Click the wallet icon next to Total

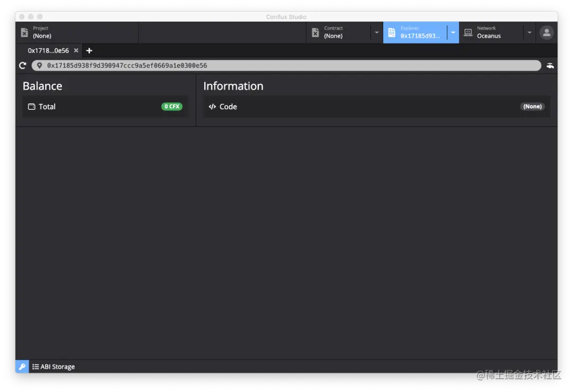tap(32, 107)
